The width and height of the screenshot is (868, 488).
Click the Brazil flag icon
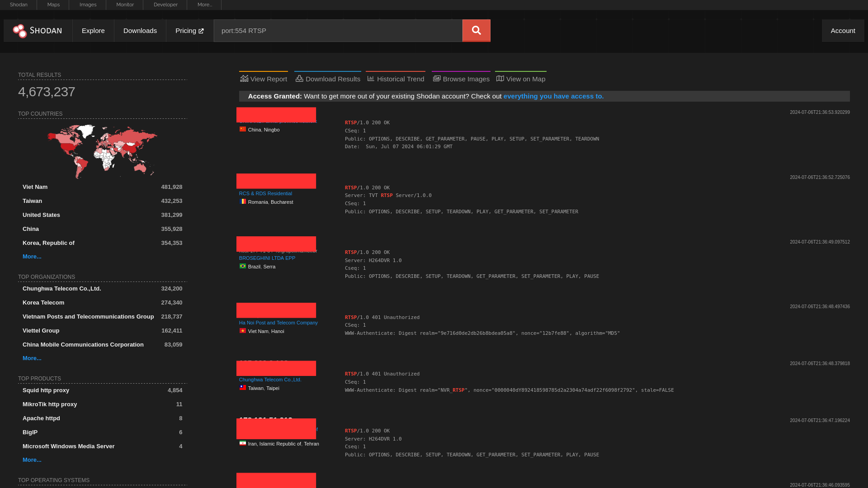[243, 266]
